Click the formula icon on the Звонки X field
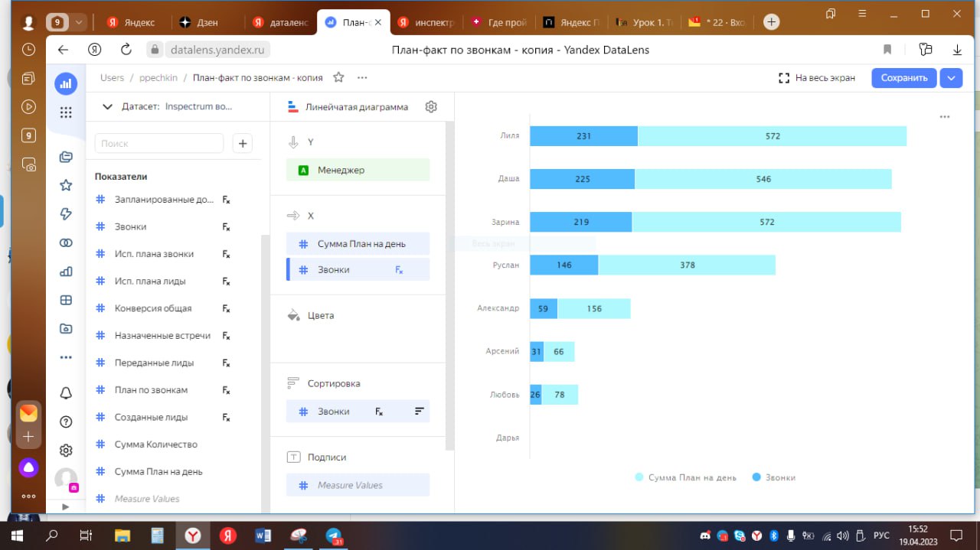This screenshot has width=980, height=550. click(399, 269)
